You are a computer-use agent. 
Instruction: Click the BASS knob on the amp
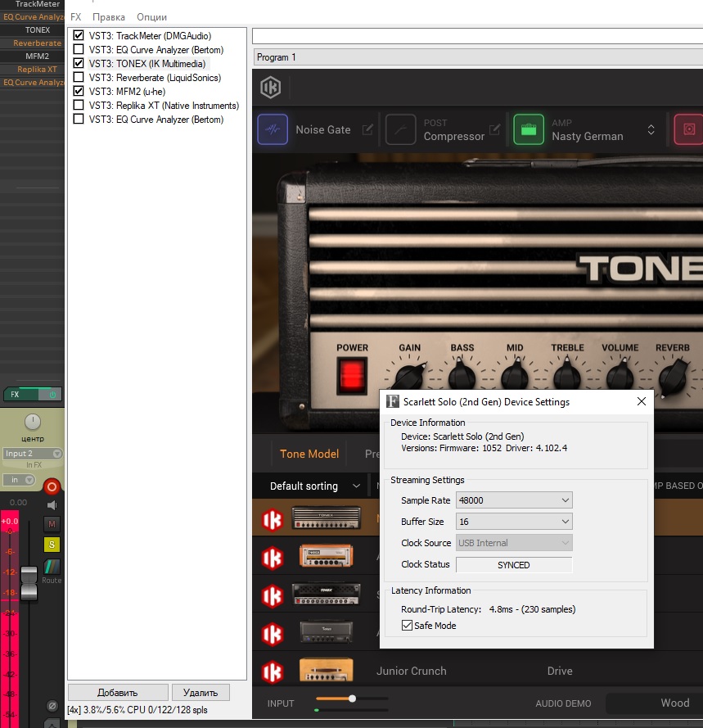pyautogui.click(x=462, y=376)
